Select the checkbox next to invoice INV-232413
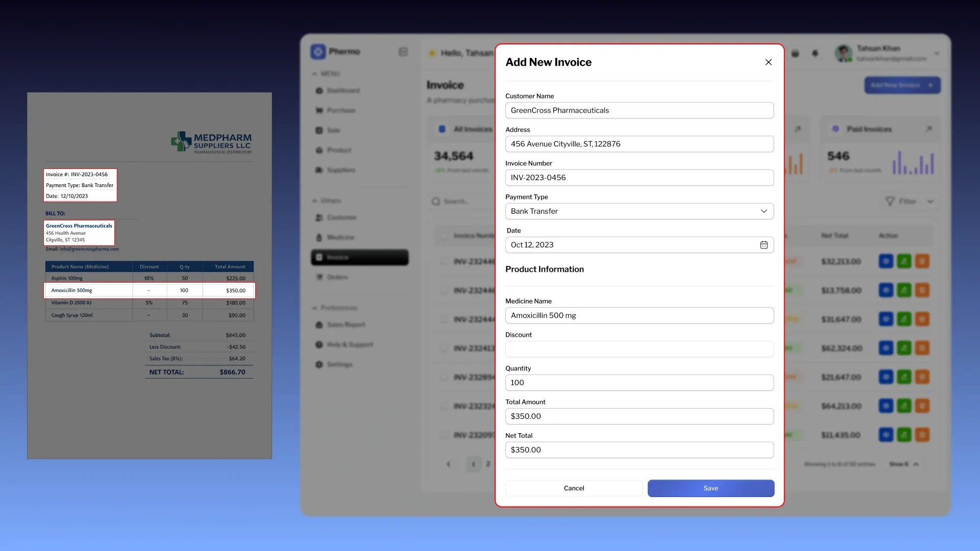This screenshot has width=980, height=551. 443,348
